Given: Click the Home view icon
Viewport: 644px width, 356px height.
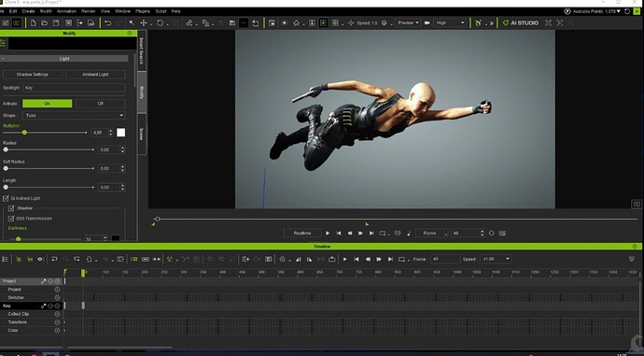Looking at the screenshot, I should [296, 23].
